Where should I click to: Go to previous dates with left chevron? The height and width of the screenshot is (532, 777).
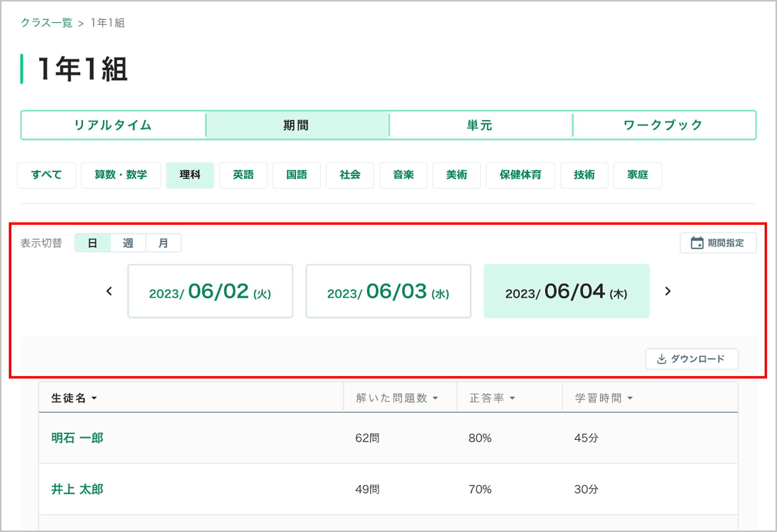point(109,291)
